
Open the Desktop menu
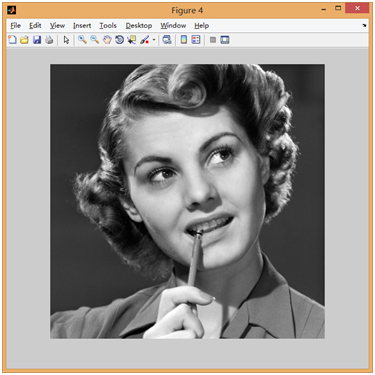click(139, 26)
